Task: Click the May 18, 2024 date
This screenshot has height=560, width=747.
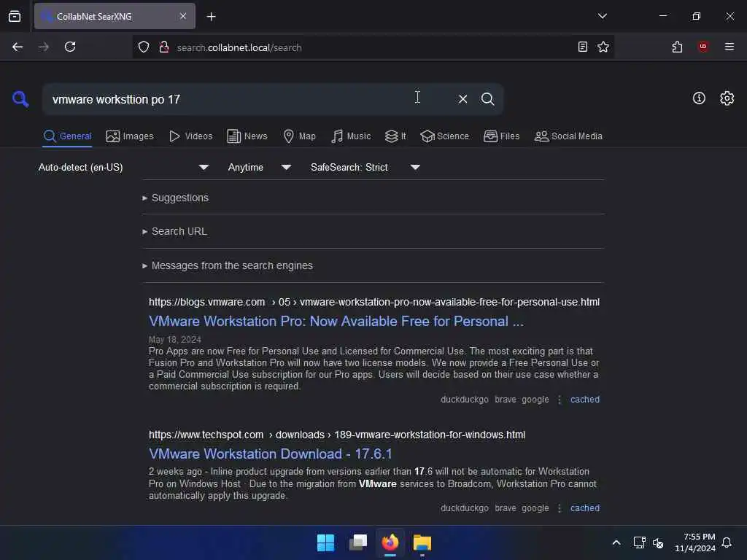Action: pyautogui.click(x=175, y=340)
